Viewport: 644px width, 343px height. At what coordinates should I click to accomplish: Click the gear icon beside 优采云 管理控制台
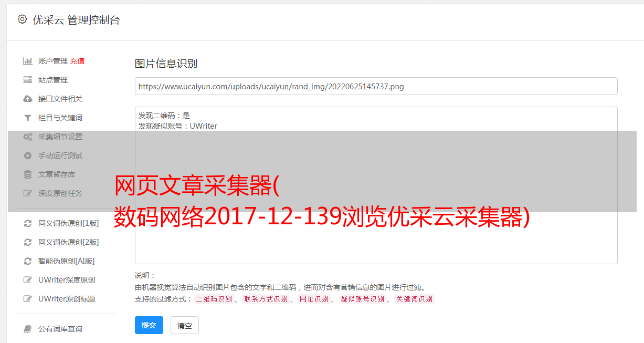coord(22,19)
